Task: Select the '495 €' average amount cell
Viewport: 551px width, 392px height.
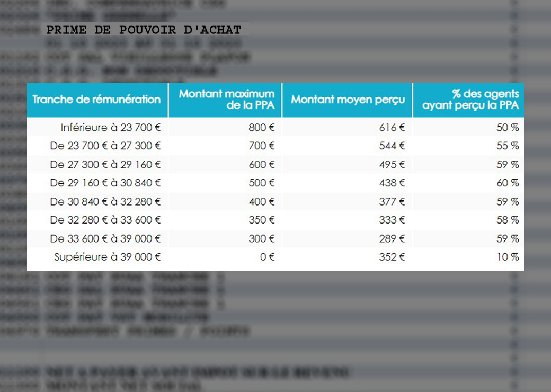Action: (392, 164)
